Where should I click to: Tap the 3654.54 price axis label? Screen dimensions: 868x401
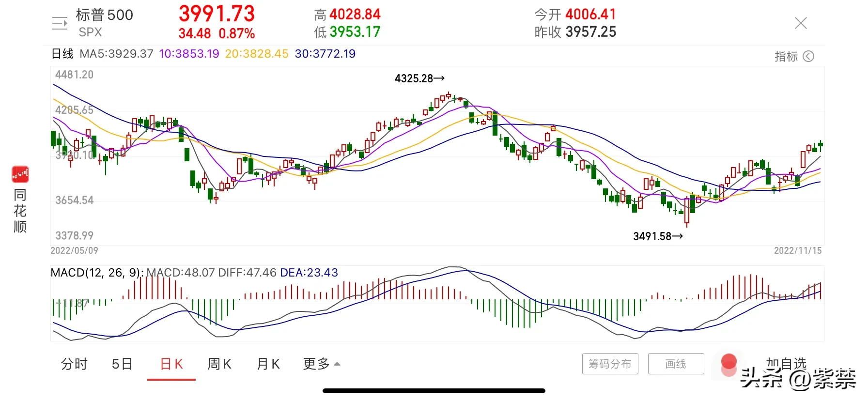(74, 200)
